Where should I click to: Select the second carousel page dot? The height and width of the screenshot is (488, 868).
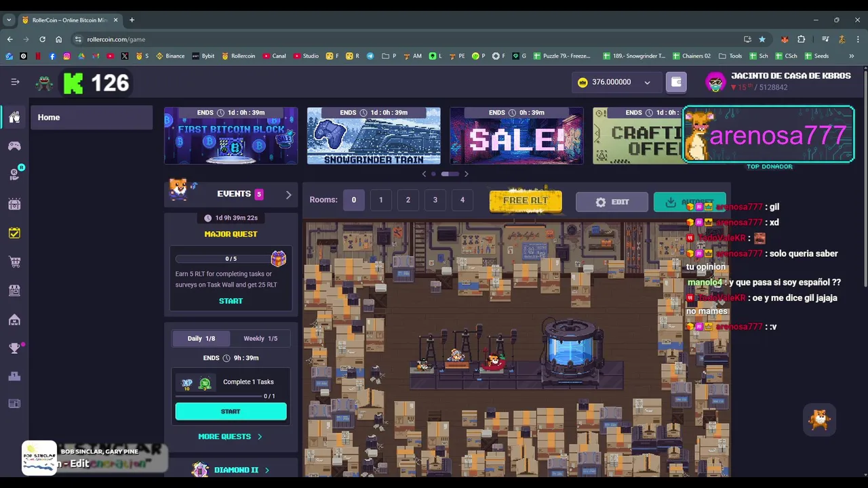[x=450, y=174]
